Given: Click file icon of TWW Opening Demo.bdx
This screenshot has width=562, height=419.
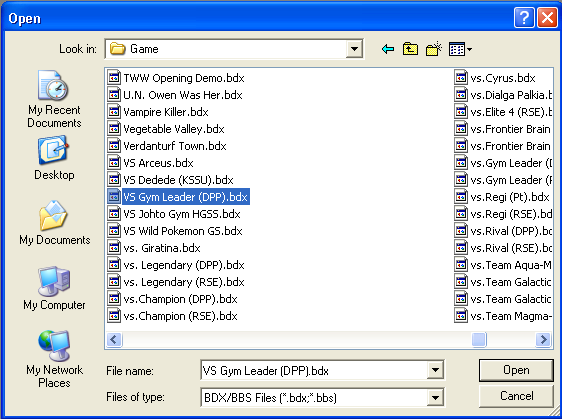Looking at the screenshot, I should 114,77.
